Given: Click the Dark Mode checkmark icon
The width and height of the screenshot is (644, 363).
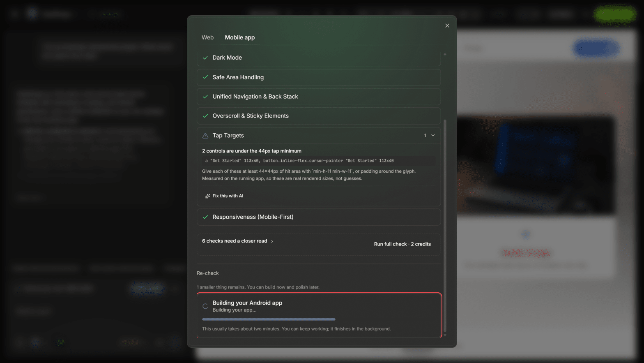Looking at the screenshot, I should (x=205, y=58).
